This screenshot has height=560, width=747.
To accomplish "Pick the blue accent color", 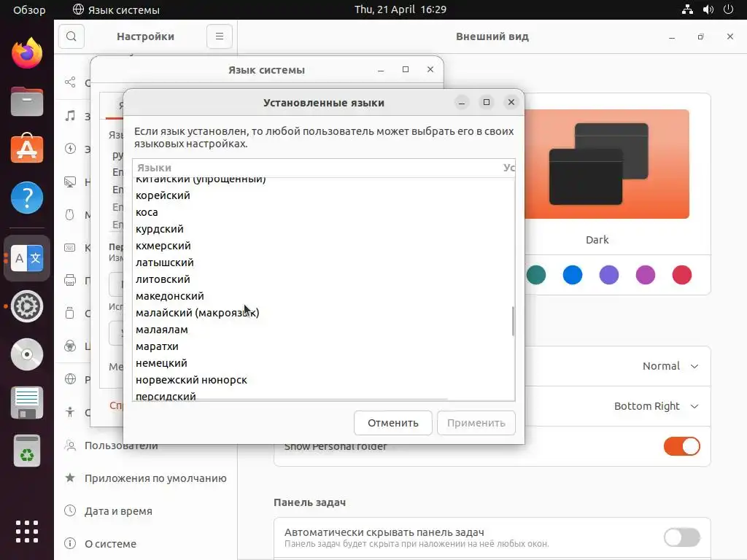I will click(573, 275).
